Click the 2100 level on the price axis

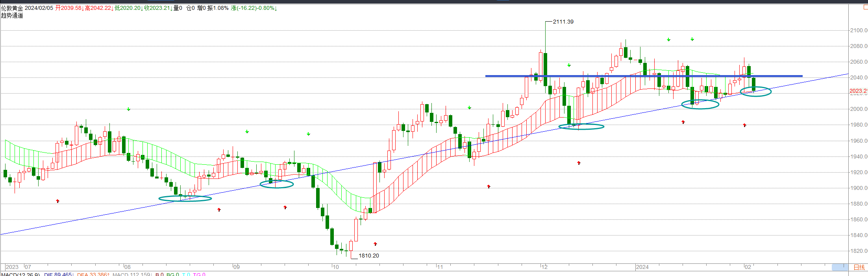[859, 30]
